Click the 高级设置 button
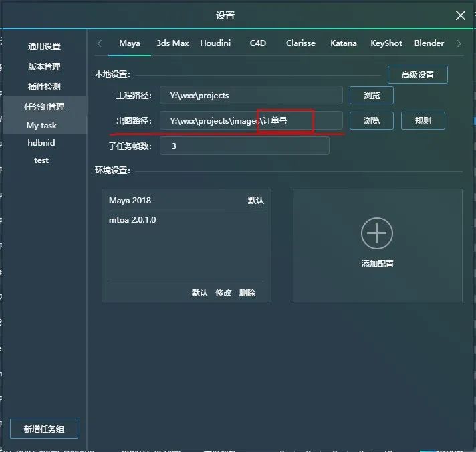Screen dimensions: 476x452 (417, 74)
